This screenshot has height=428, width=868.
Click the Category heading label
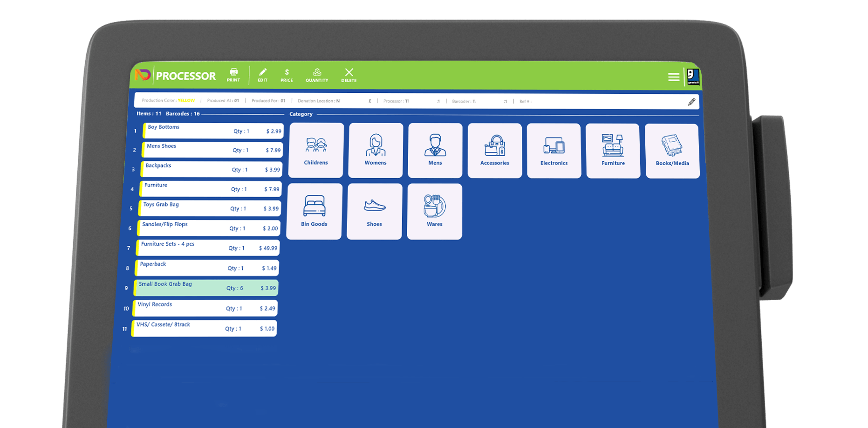coord(301,114)
